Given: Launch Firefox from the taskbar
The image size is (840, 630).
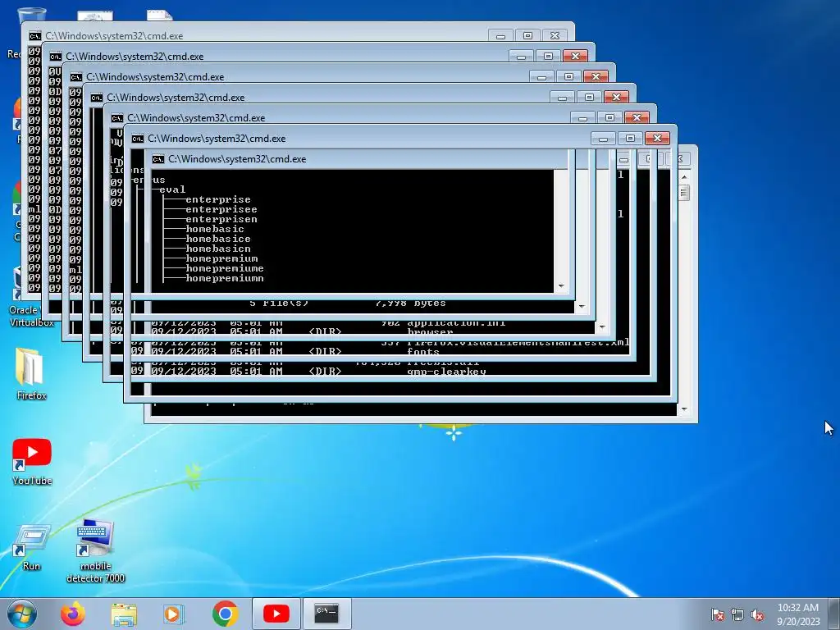Looking at the screenshot, I should [73, 614].
